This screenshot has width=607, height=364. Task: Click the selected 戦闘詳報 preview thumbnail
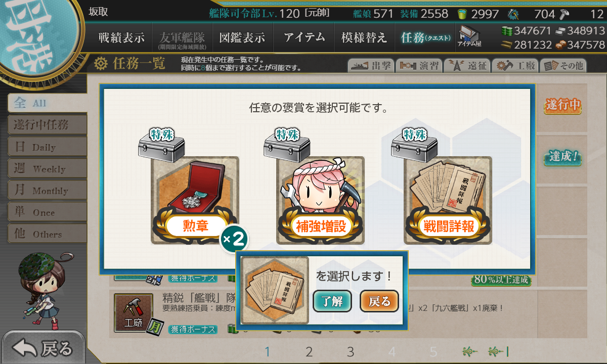click(275, 290)
